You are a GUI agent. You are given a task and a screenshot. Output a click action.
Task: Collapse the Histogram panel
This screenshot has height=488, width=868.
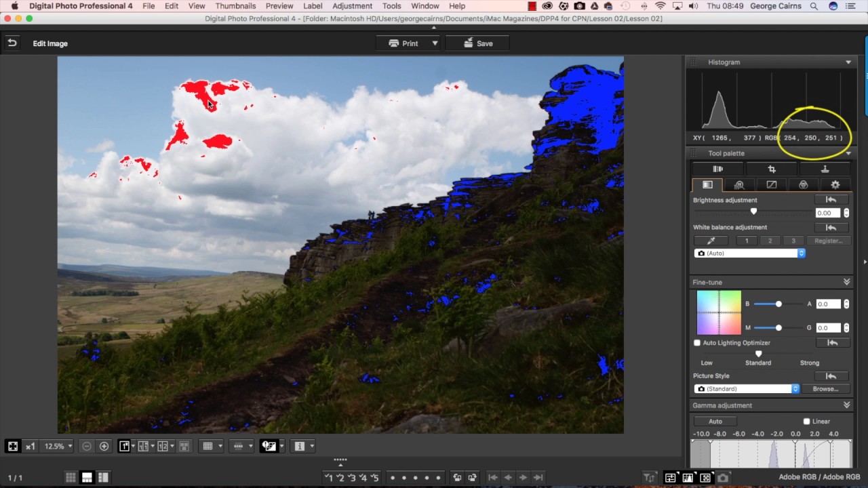pyautogui.click(x=848, y=62)
